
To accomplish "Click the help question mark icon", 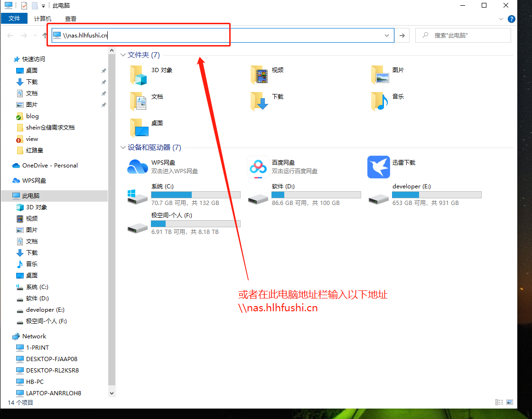I will pos(511,19).
